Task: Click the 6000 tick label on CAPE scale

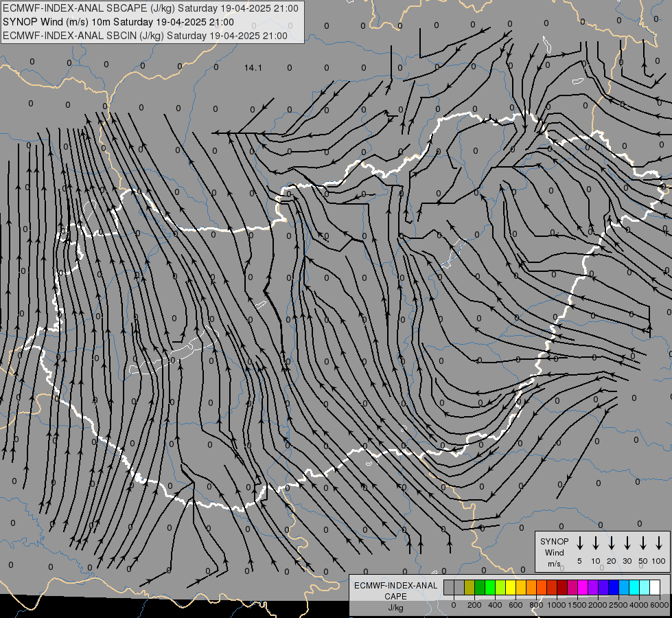Action: click(x=660, y=605)
